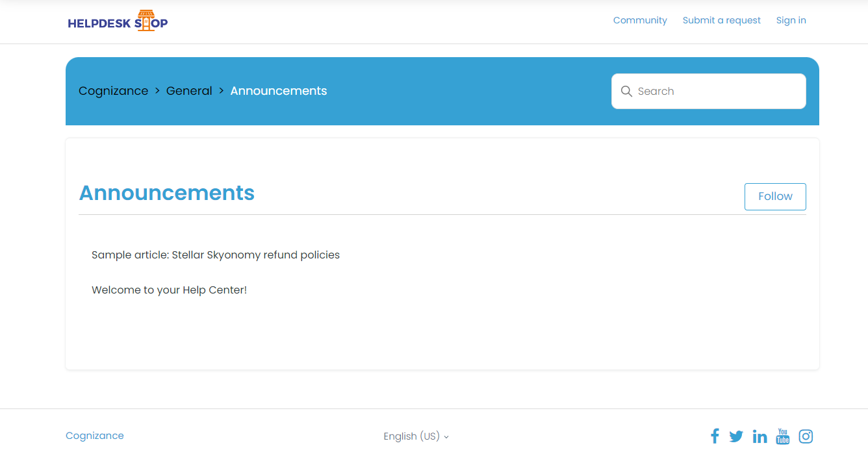
Task: Open the Twitter bird icon
Action: point(736,436)
